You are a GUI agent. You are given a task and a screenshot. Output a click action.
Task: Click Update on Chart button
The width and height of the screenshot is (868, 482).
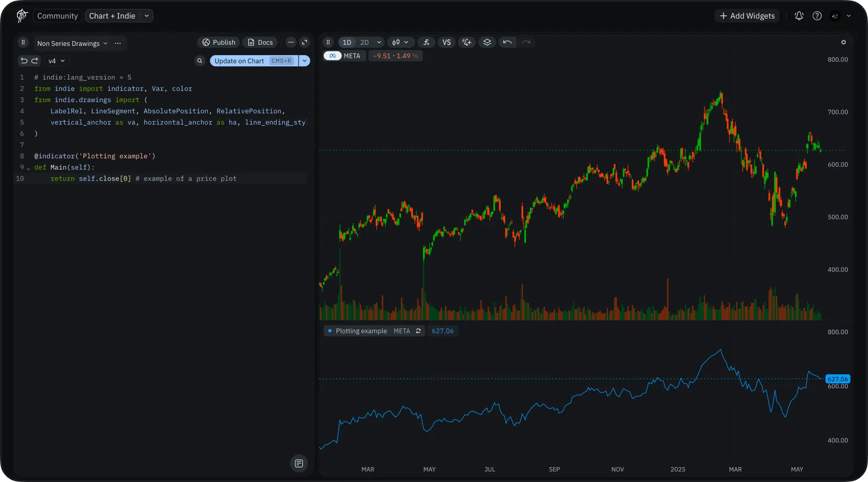(254, 61)
